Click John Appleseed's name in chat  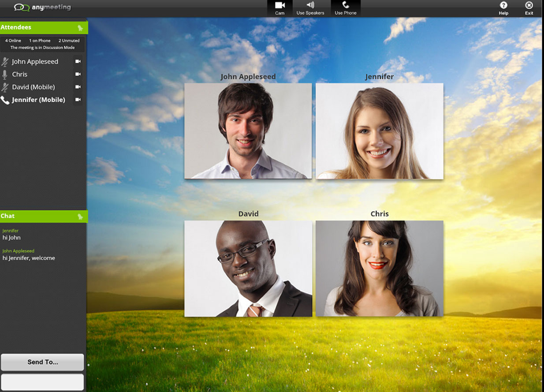tap(18, 251)
